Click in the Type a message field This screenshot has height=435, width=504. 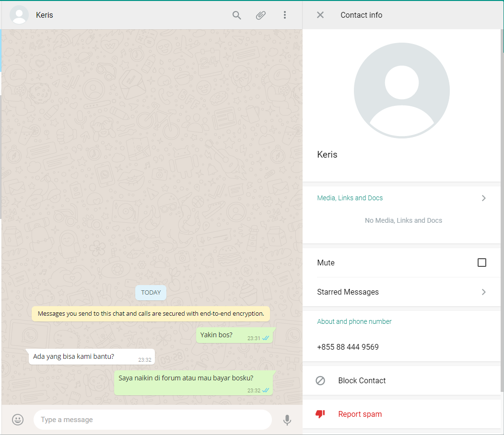[x=152, y=420]
